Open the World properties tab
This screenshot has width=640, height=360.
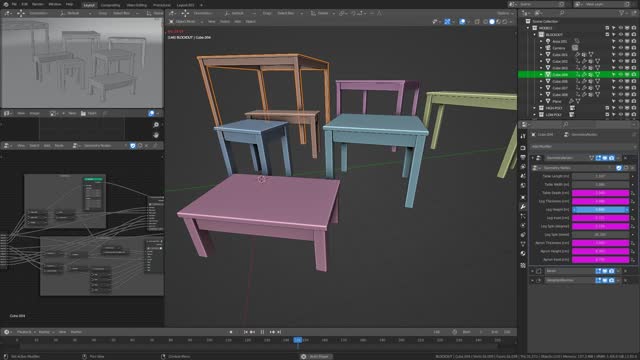pos(523,185)
